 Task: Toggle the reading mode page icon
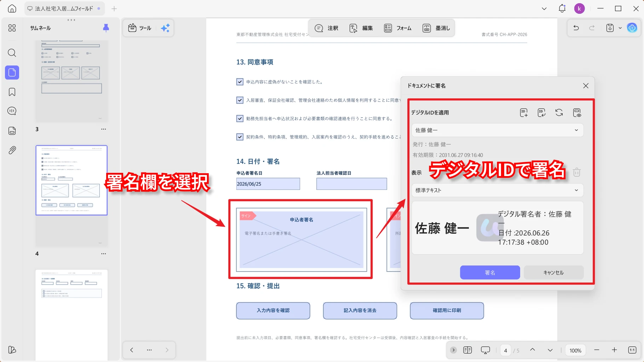coord(467,350)
